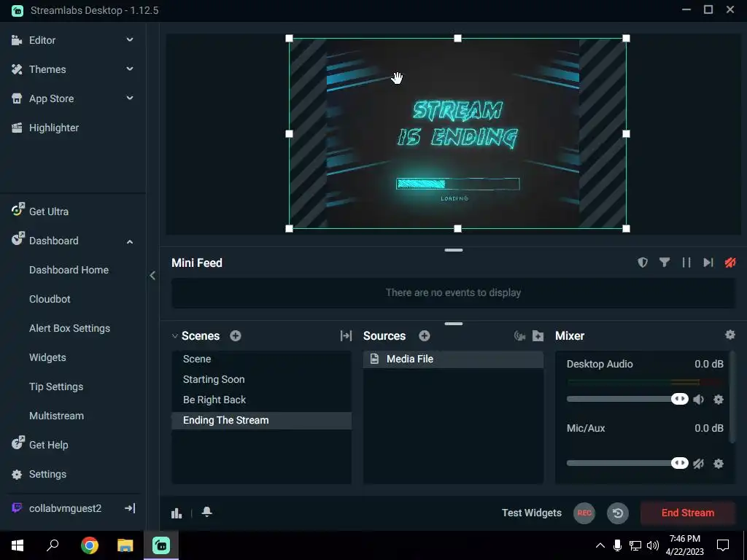Open Desktop Audio settings gear

pyautogui.click(x=719, y=399)
